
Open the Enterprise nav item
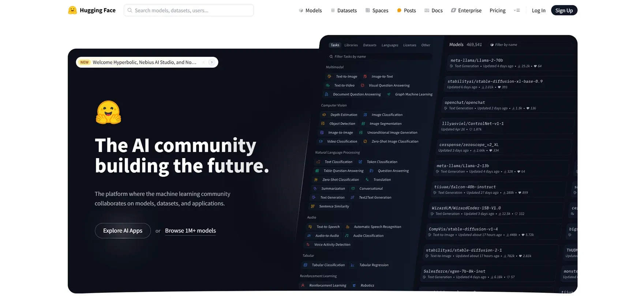466,10
